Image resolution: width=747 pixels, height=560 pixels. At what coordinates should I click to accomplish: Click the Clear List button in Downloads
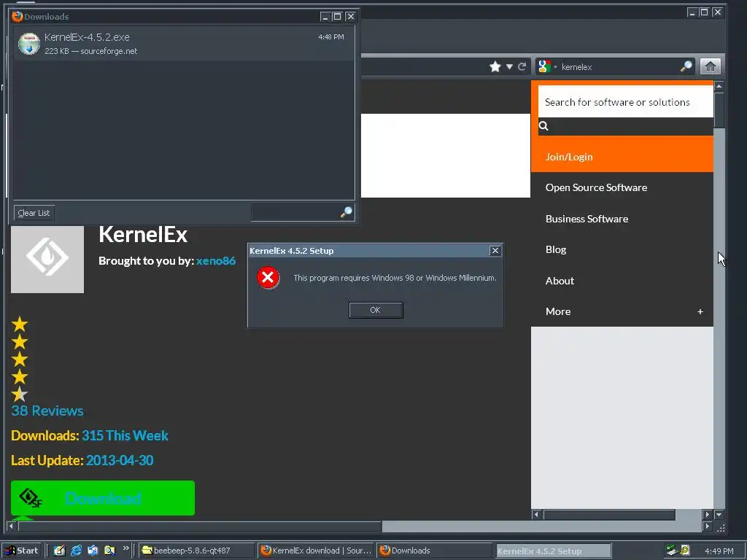(34, 213)
